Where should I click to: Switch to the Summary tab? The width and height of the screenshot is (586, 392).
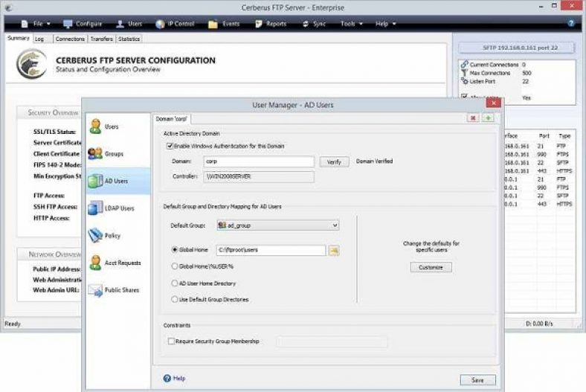pyautogui.click(x=19, y=38)
